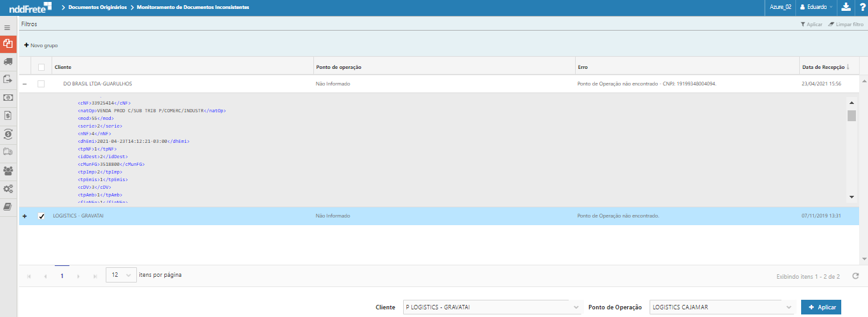Open the hamburger menu in sidebar
868x317 pixels.
click(8, 28)
